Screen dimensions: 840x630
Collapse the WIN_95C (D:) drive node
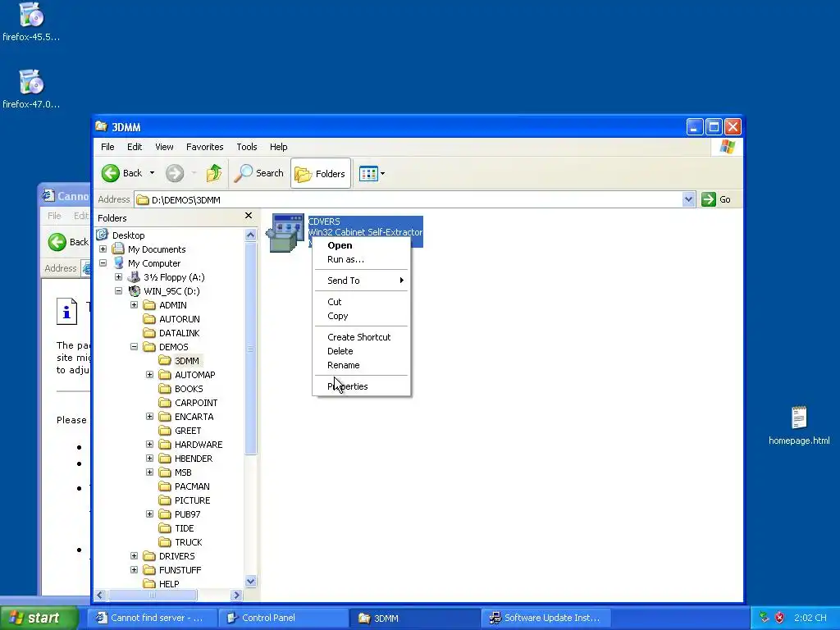click(118, 291)
